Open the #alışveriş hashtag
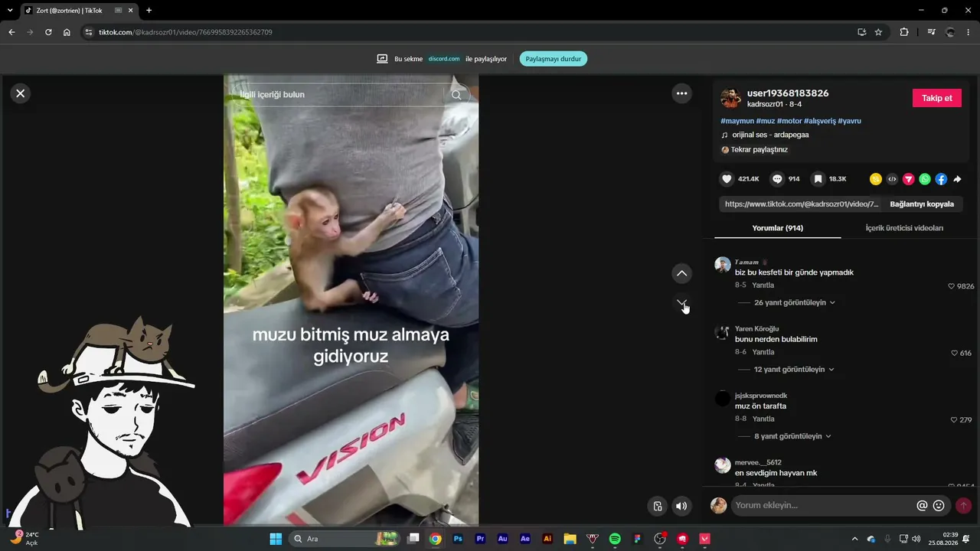The height and width of the screenshot is (551, 980). point(819,121)
